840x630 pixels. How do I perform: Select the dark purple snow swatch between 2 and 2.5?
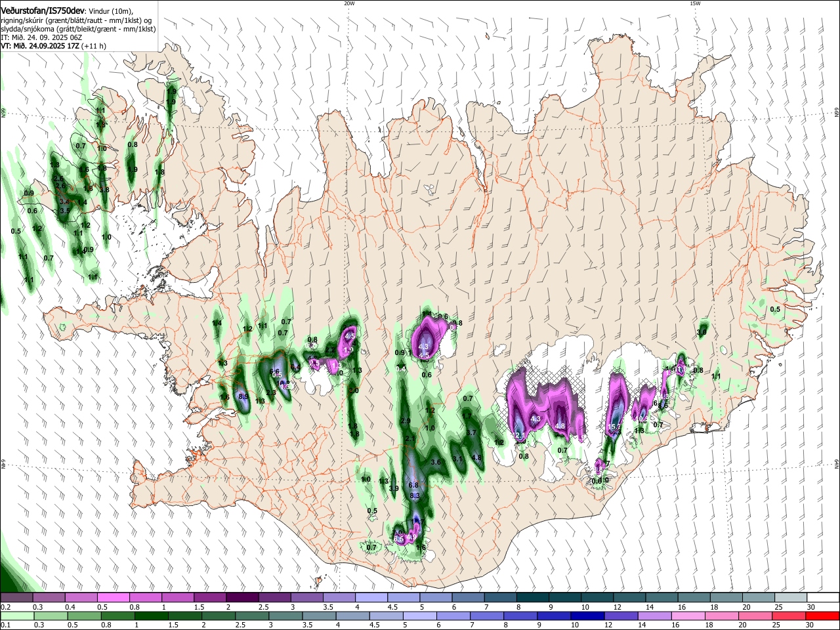pos(241,597)
